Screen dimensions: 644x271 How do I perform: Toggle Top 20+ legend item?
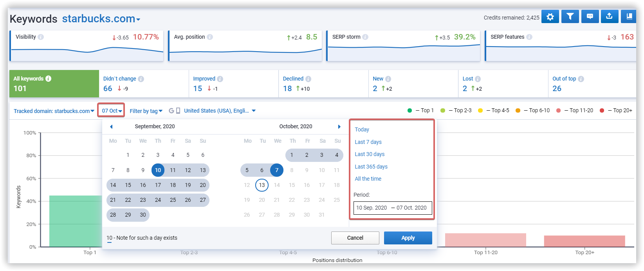[616, 110]
